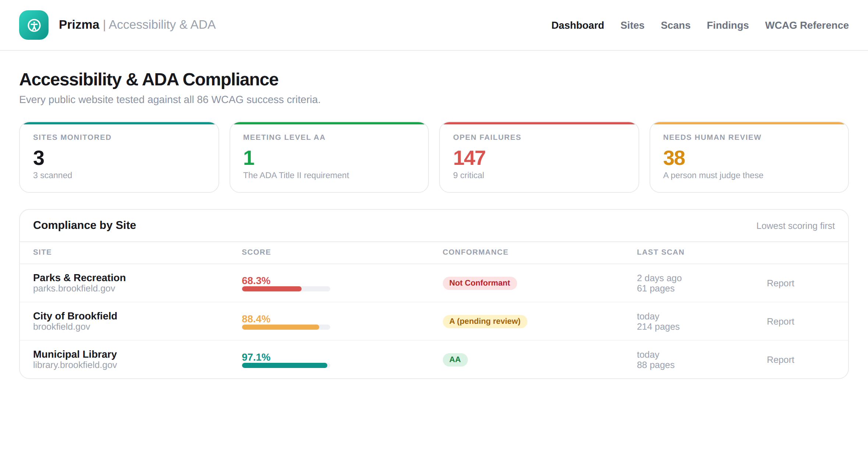Click the Lowest scoring first label
This screenshot has width=868, height=471.
click(796, 226)
